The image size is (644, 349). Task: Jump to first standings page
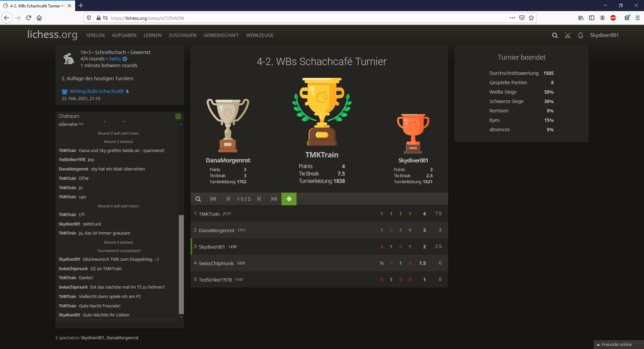213,199
